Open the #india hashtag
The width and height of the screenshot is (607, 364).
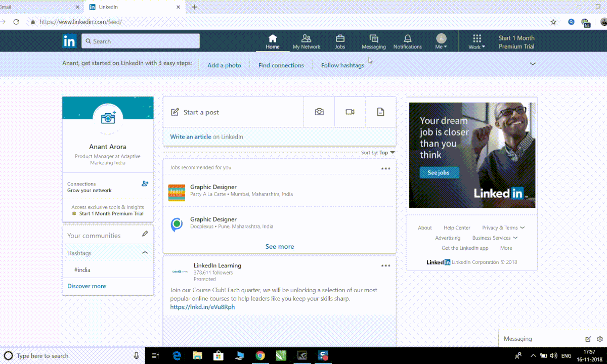click(x=82, y=270)
